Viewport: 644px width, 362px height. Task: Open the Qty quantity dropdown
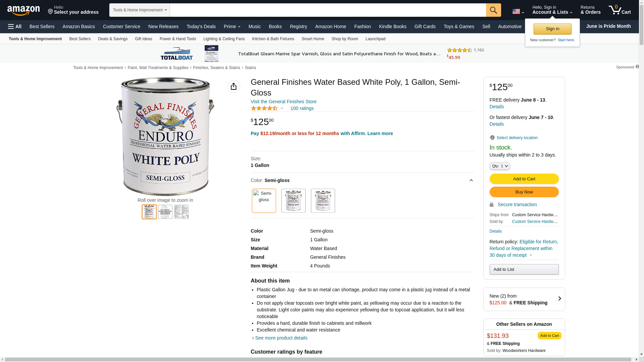point(500,166)
